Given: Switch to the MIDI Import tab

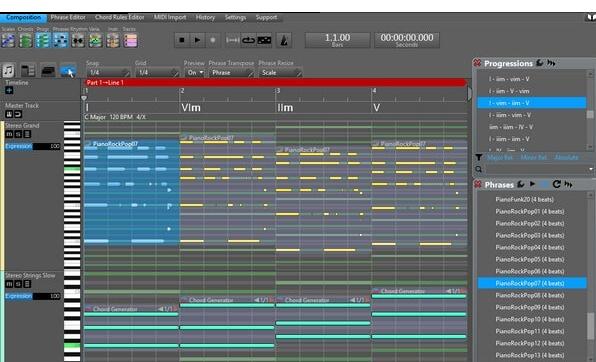Looking at the screenshot, I should [170, 17].
